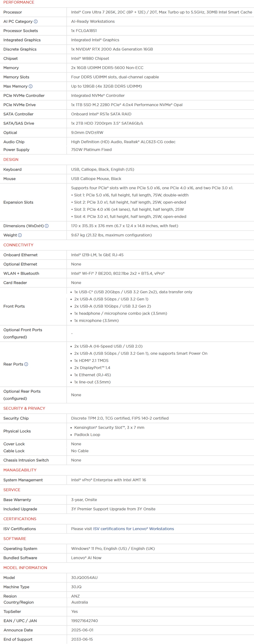The image size is (254, 644).
Task: Click the MODEL INFORMATION heading
Action: (25, 568)
